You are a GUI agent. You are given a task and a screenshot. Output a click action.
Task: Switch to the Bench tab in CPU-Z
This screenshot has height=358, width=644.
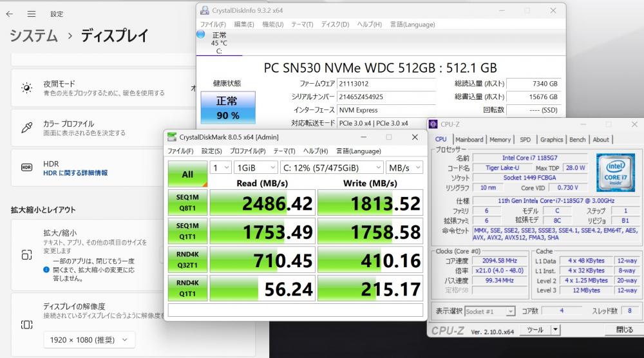[578, 140]
